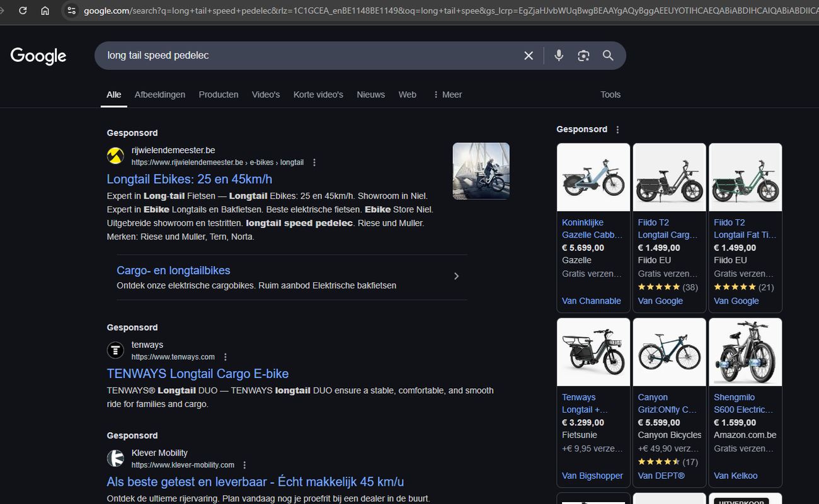Viewport: 819px width, 504px height.
Task: Open the Tools options
Action: 610,94
